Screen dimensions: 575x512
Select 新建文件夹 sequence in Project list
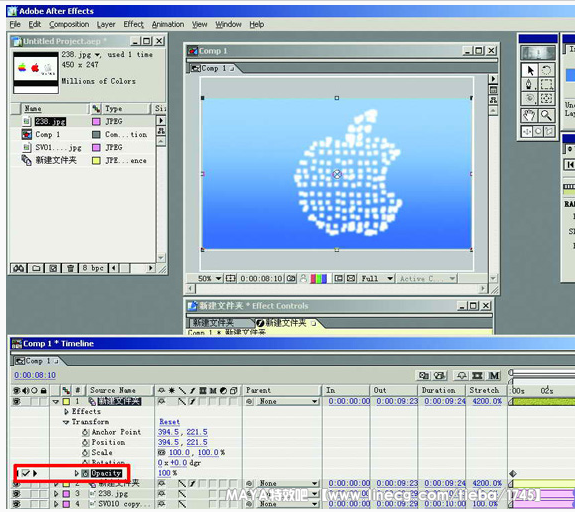56,160
